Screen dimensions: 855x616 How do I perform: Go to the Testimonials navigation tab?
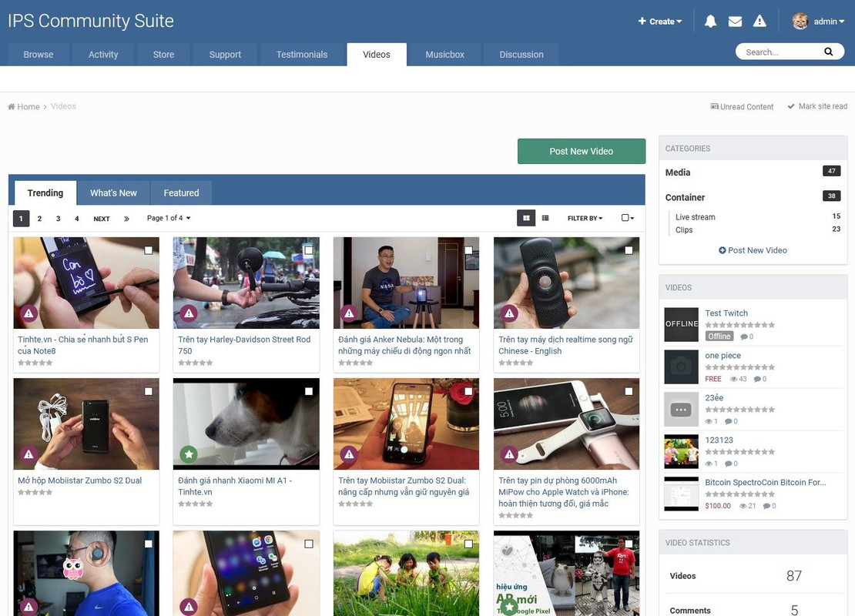pos(301,55)
